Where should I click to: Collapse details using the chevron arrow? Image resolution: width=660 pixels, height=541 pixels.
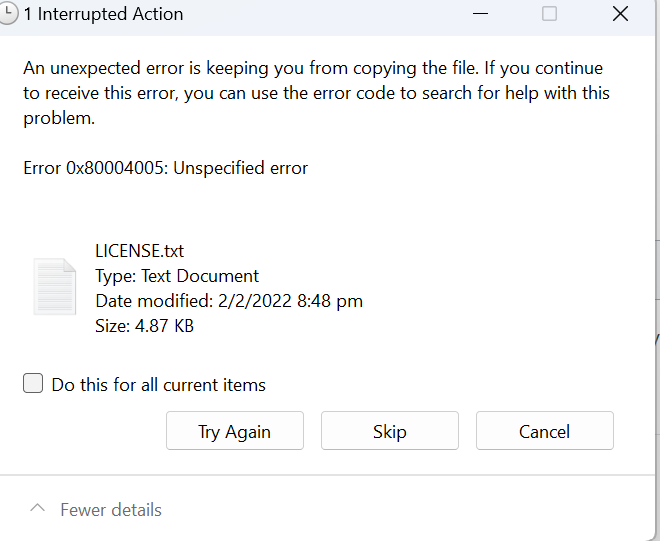click(x=37, y=509)
